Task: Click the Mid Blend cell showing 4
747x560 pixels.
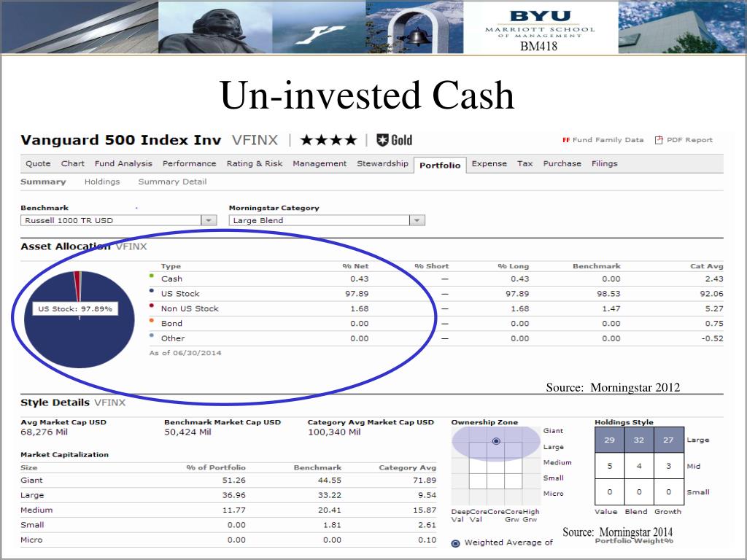Action: tap(639, 466)
